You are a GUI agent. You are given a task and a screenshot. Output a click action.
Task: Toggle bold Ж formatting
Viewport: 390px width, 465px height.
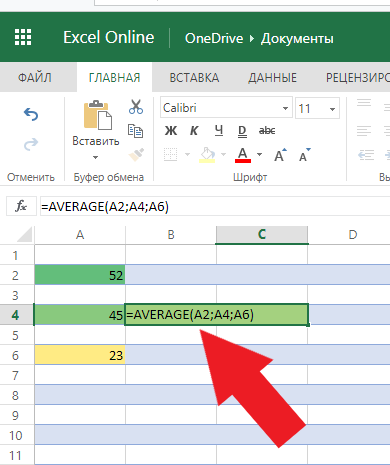[171, 131]
